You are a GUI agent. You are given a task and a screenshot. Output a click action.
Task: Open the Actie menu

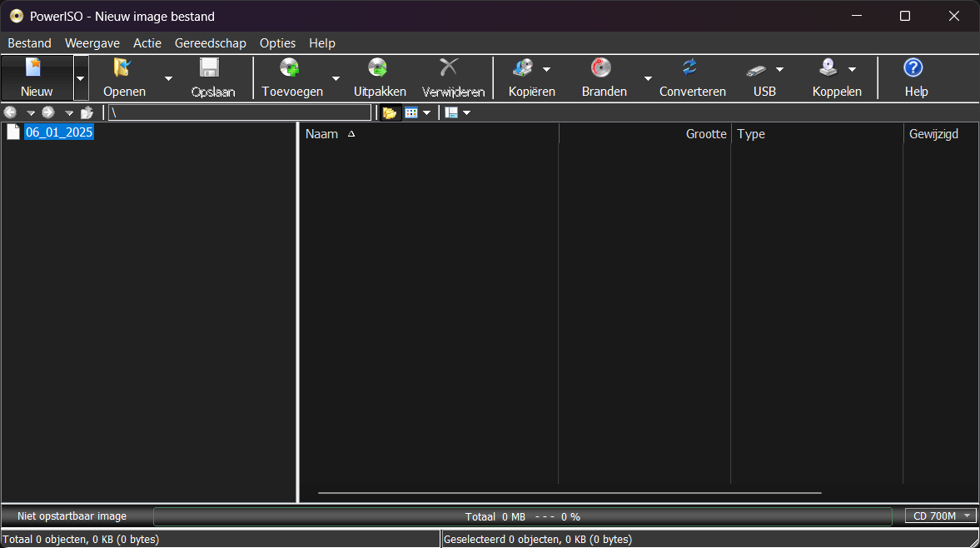click(x=147, y=43)
